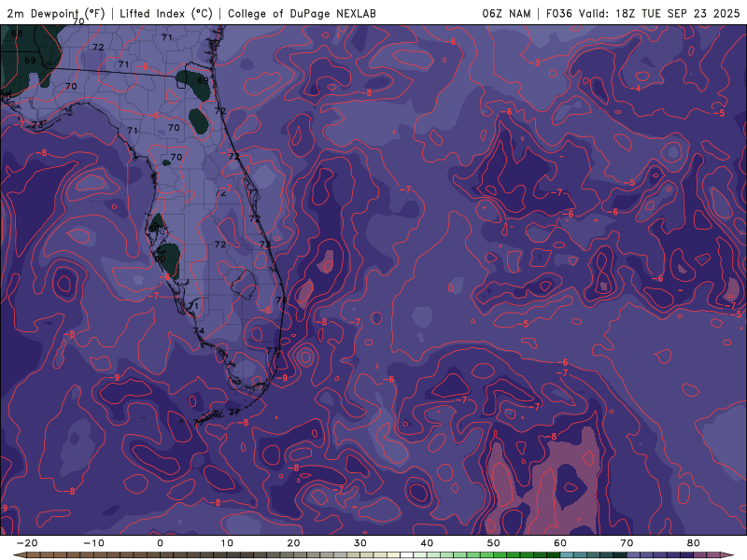The height and width of the screenshot is (560, 747).
Task: Click the 73 dewpoint value on the Florida panhandle coast
Action: (x=37, y=125)
